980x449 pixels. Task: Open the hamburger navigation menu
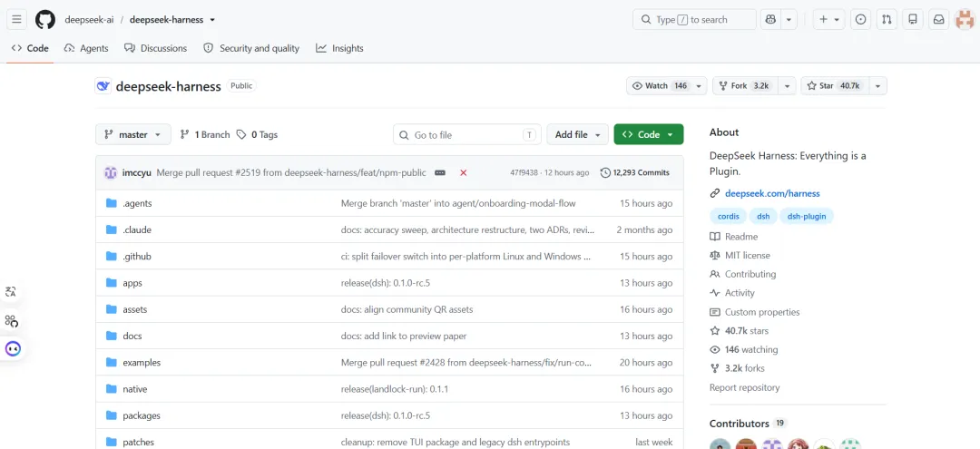point(17,19)
